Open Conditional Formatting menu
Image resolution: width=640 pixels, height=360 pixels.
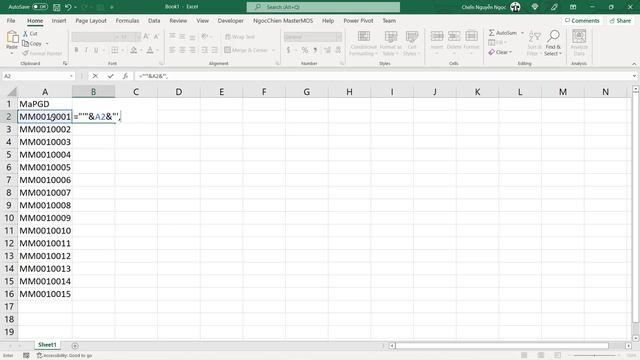pos(363,43)
